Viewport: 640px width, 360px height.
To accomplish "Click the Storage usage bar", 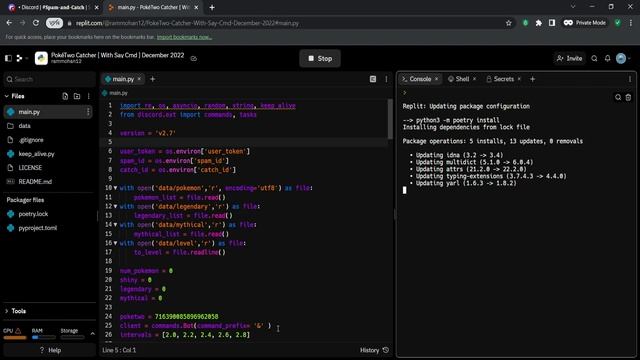I will [x=72, y=338].
